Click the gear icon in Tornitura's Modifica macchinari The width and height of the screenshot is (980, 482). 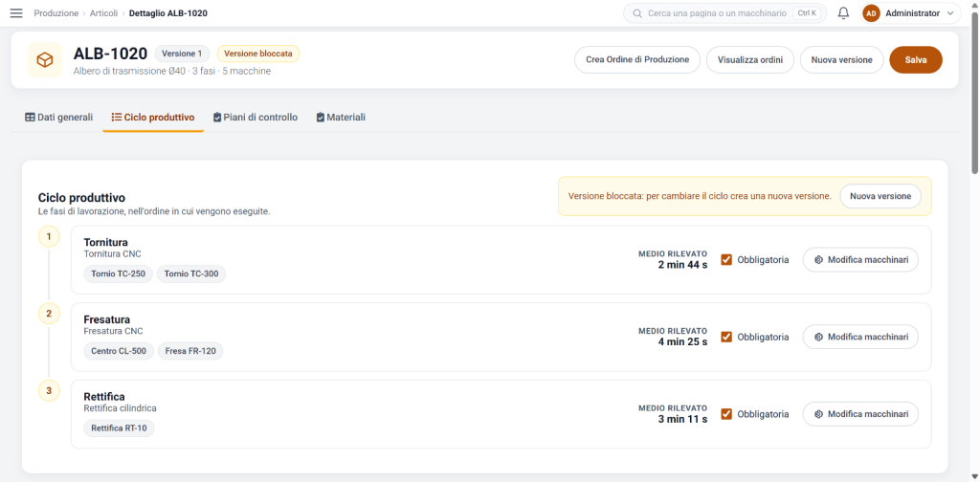(x=818, y=260)
